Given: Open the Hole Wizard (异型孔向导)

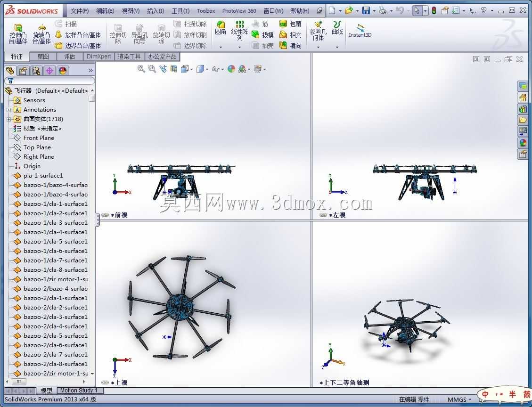Looking at the screenshot, I should 139,34.
